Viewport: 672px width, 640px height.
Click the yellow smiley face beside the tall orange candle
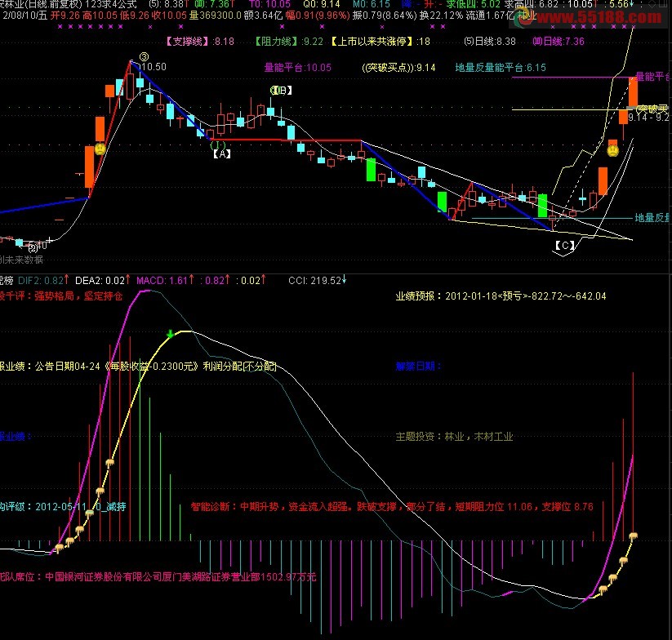point(100,149)
